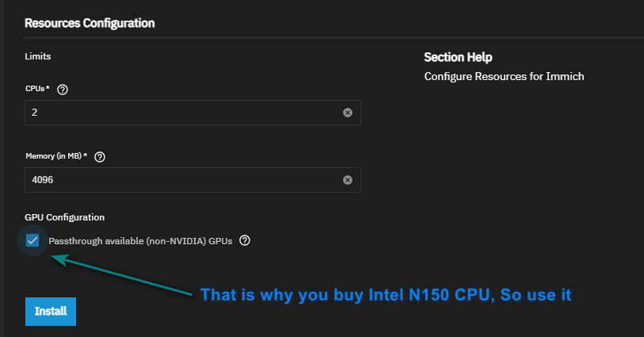
Task: Click the Section Help heading
Action: click(x=458, y=58)
